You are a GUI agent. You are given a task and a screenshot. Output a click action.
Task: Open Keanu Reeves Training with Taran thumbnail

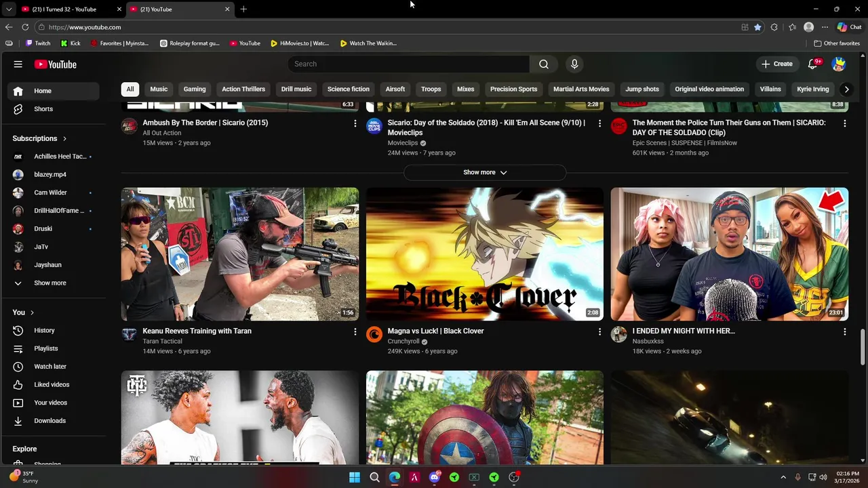tap(240, 254)
